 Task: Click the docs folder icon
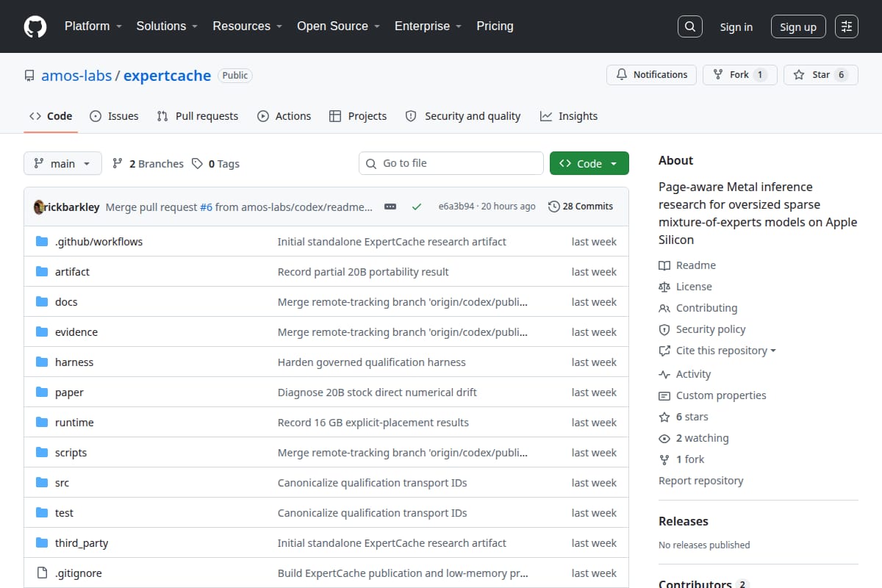click(42, 301)
